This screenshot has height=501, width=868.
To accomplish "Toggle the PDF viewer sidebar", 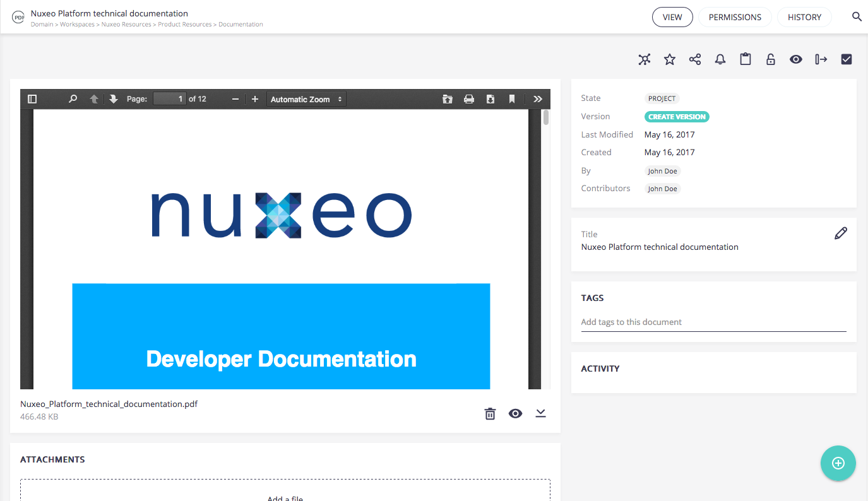I will click(32, 99).
